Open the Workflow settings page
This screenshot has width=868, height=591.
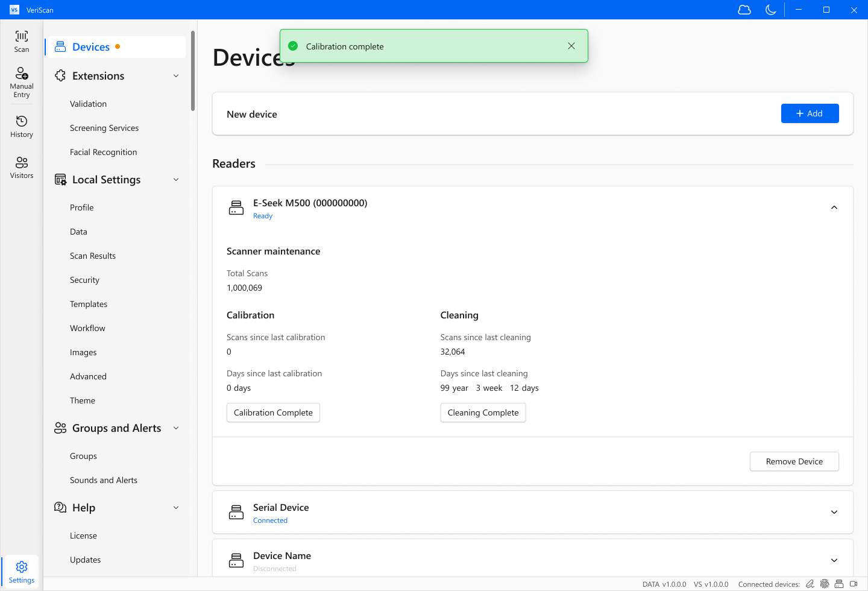[x=87, y=328]
